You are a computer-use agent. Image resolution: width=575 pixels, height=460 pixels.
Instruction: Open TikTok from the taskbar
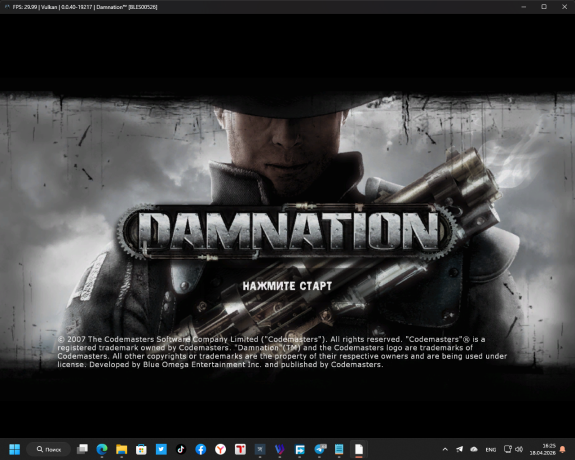(x=181, y=449)
